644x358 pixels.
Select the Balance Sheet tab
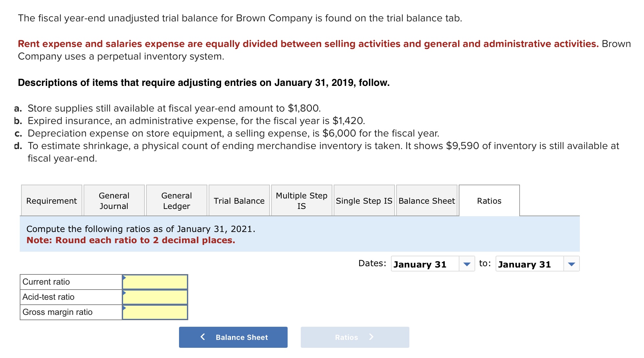tap(426, 200)
